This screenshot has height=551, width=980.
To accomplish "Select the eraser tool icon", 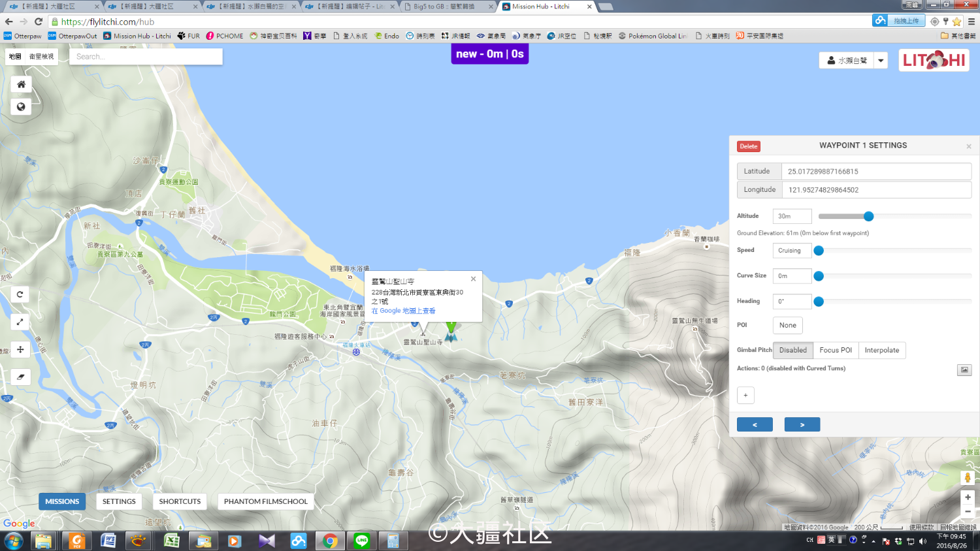I will [20, 377].
